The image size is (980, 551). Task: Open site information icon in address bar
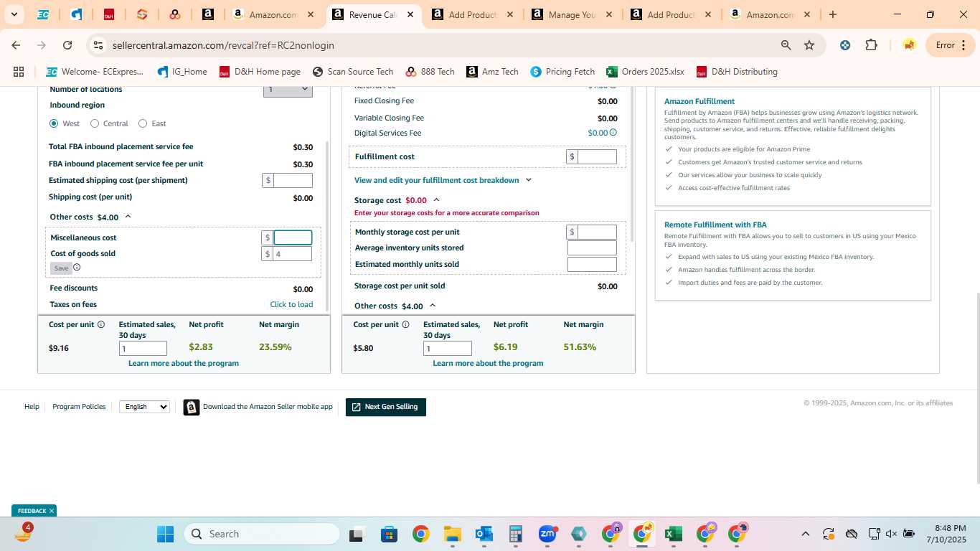tap(98, 45)
